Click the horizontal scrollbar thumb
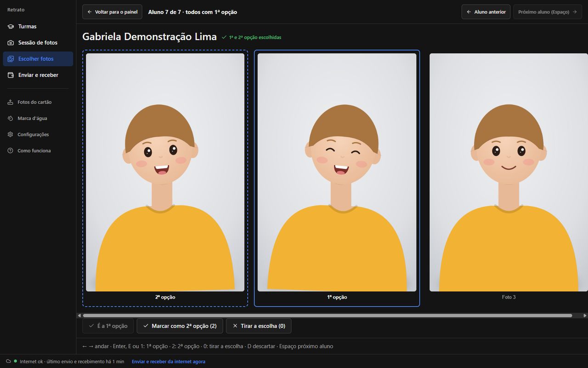This screenshot has width=588, height=368. [x=327, y=316]
